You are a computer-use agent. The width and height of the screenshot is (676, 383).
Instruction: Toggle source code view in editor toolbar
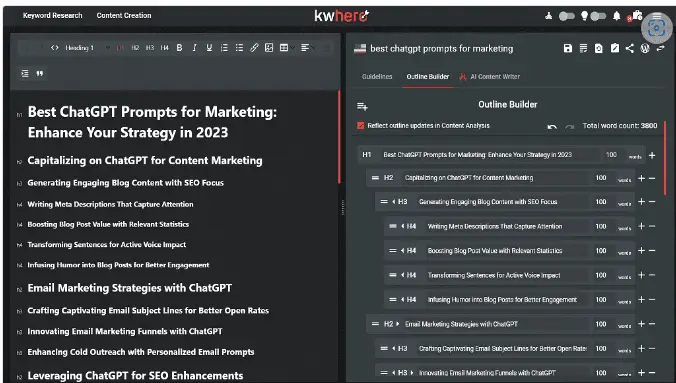(x=55, y=48)
